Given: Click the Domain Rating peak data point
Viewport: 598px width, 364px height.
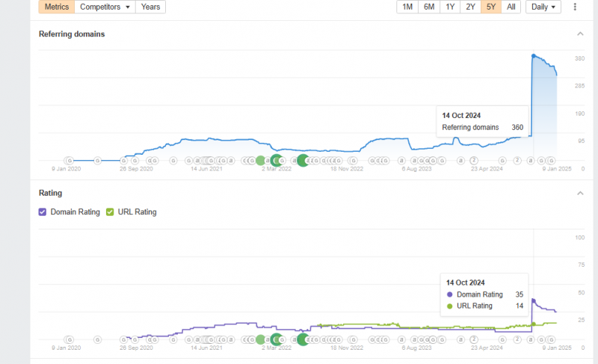Looking at the screenshot, I should pos(533,300).
